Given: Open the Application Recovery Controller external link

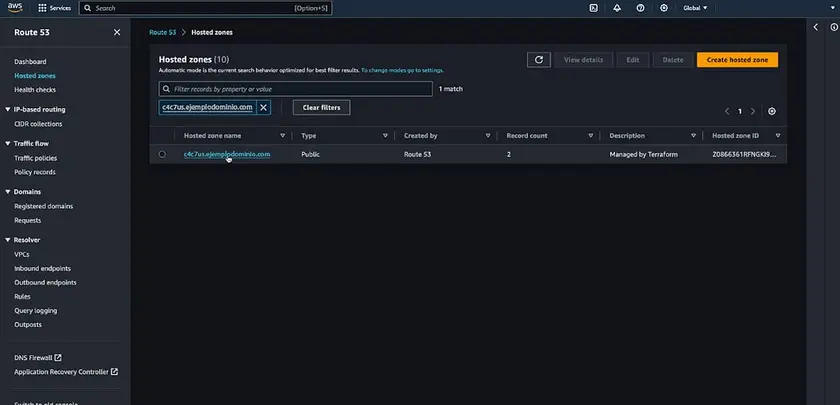Looking at the screenshot, I should tap(66, 371).
